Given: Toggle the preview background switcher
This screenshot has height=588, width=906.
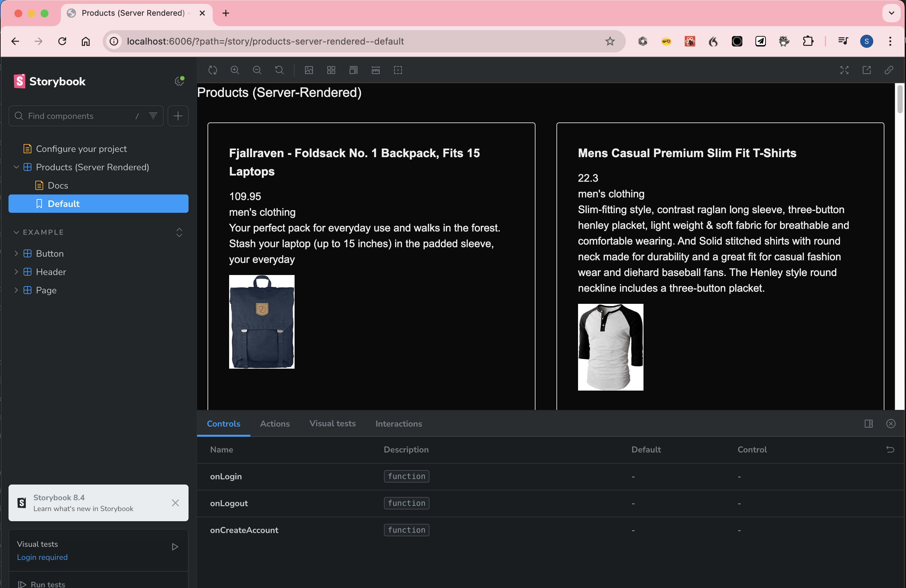Looking at the screenshot, I should tap(309, 70).
